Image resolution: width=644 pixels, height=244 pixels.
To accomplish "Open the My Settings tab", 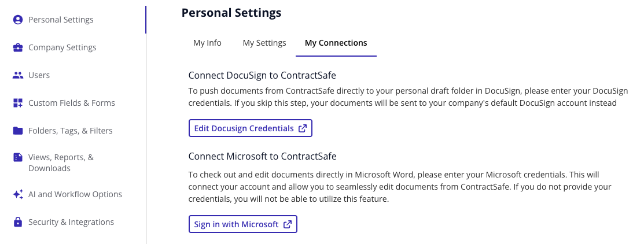I will point(264,43).
